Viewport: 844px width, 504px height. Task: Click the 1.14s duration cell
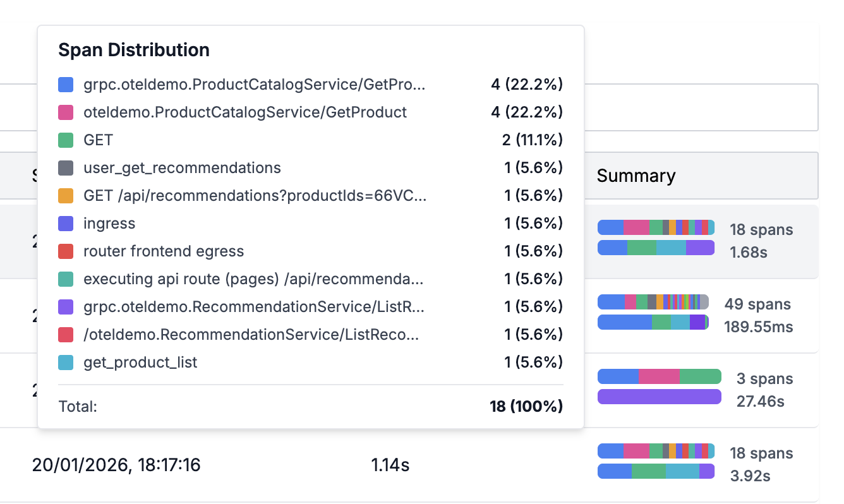click(390, 465)
